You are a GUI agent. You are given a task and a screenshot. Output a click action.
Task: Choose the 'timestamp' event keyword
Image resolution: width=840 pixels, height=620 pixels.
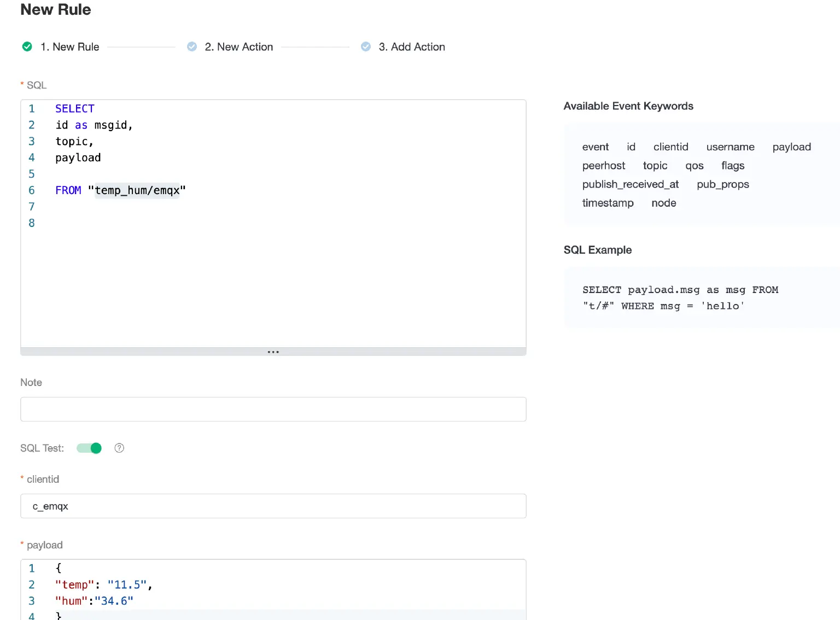click(x=608, y=203)
